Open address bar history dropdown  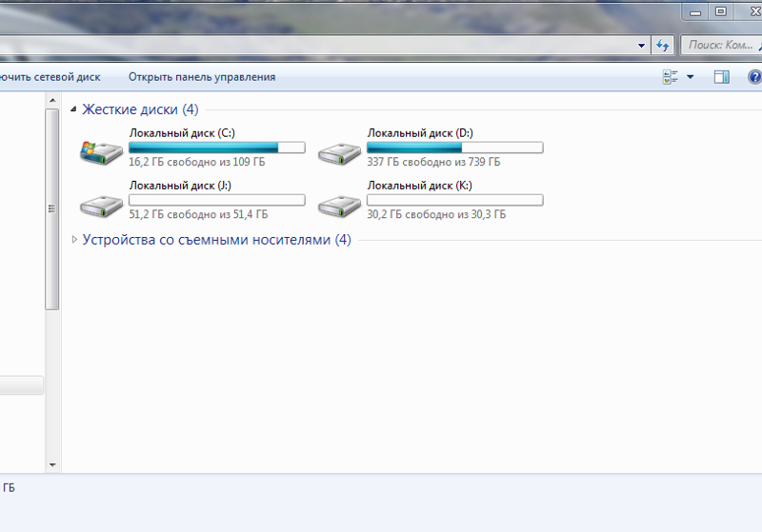point(642,45)
